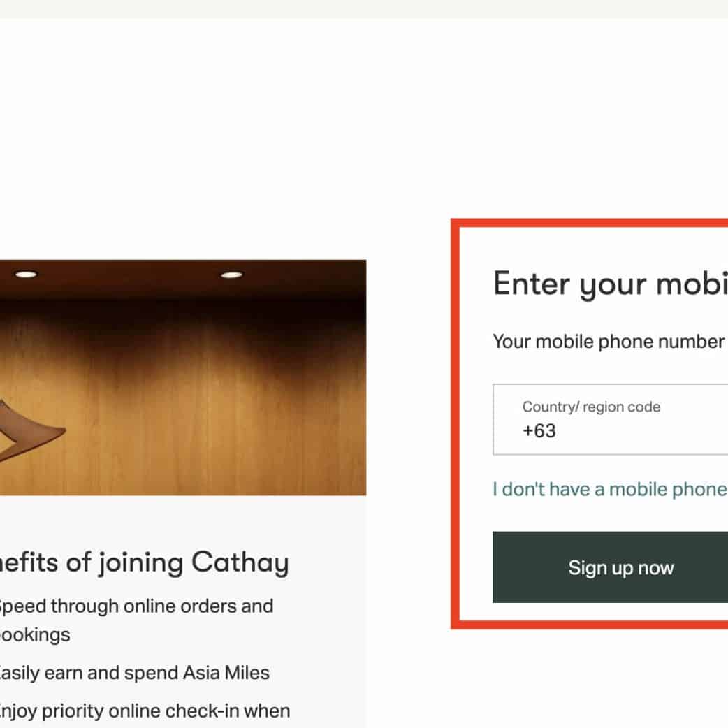Click the right ceiling spotlight in photo
Image resolution: width=728 pixels, height=728 pixels.
point(232,275)
